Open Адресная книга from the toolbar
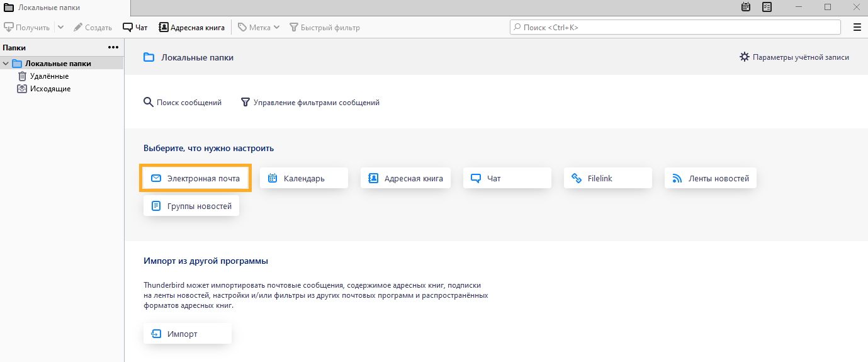This screenshot has height=362, width=868. click(191, 27)
